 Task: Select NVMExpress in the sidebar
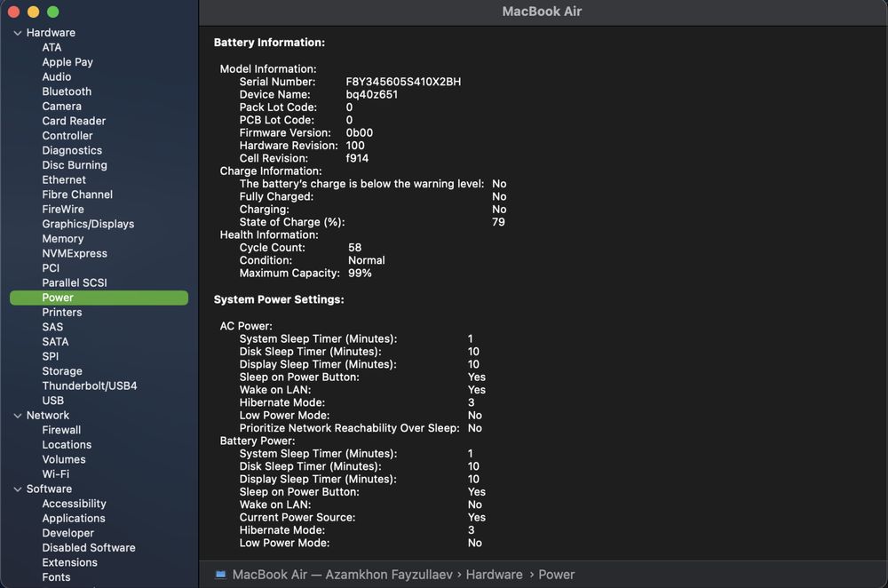[x=75, y=254]
